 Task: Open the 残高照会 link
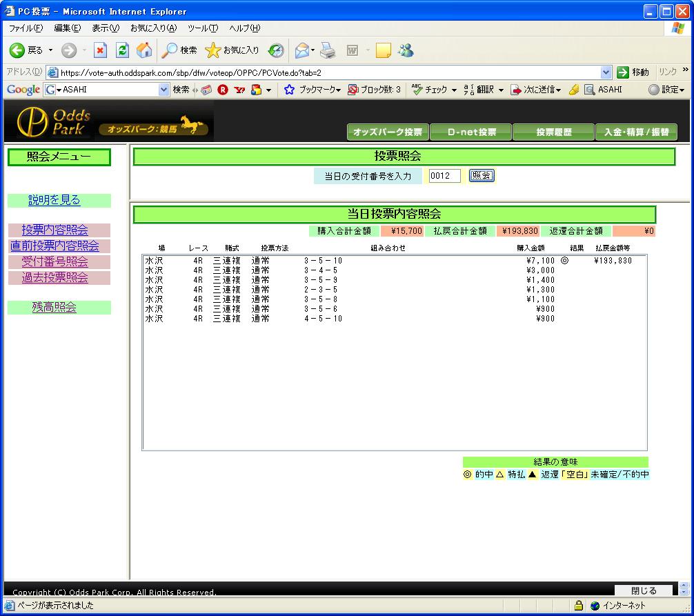point(54,308)
